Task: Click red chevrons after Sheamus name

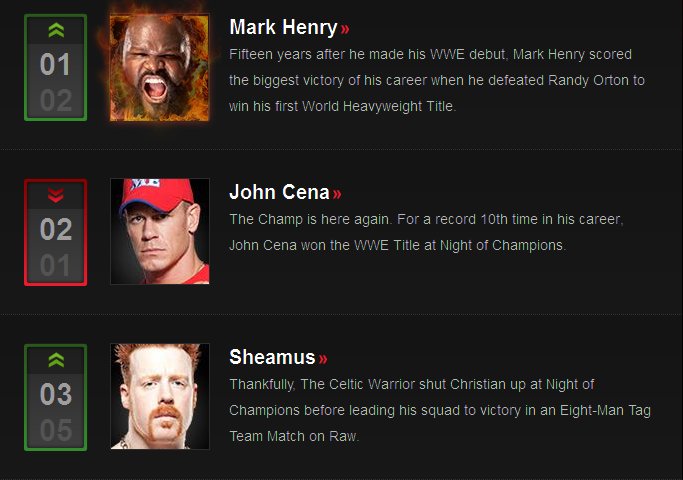Action: pos(323,359)
